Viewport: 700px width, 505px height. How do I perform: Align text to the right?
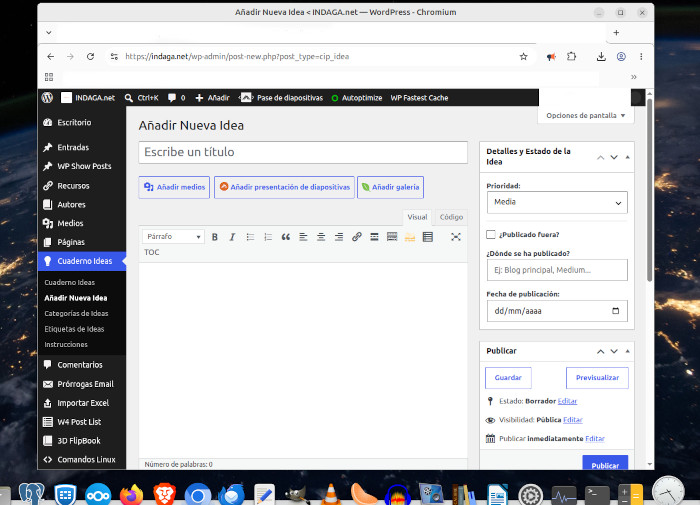pos(339,237)
